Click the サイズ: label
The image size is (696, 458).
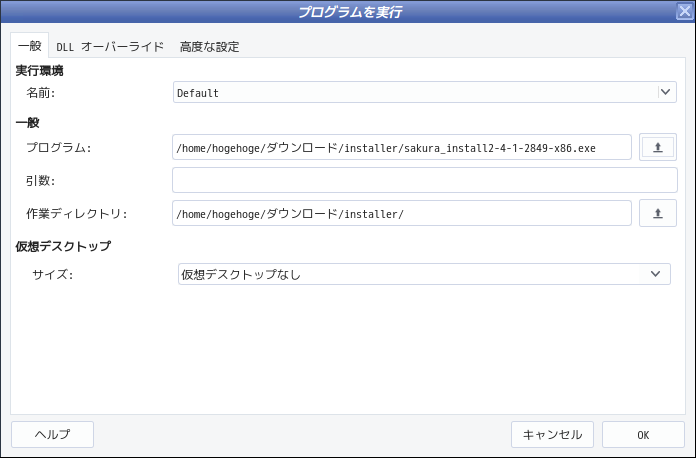[52, 275]
